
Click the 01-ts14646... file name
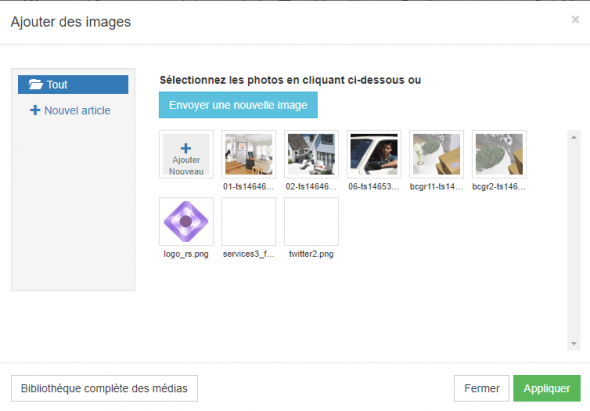click(248, 186)
